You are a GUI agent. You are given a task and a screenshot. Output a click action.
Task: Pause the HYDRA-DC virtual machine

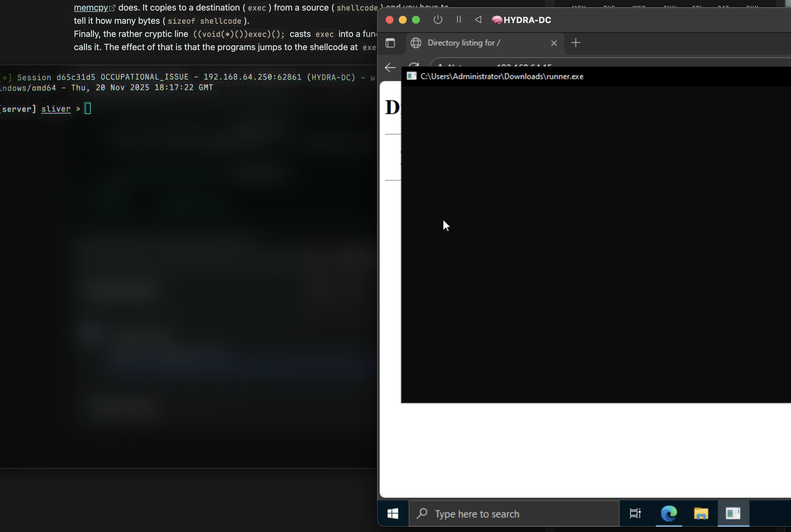[458, 20]
